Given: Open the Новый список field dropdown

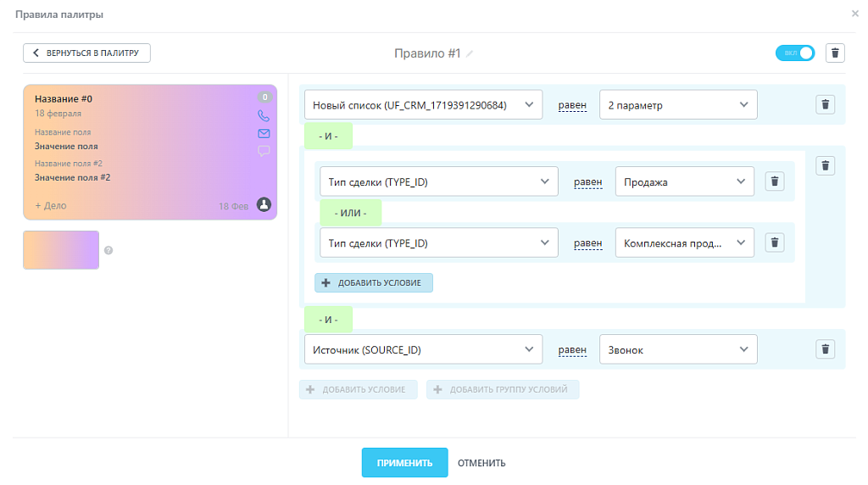Looking at the screenshot, I should coord(423,105).
